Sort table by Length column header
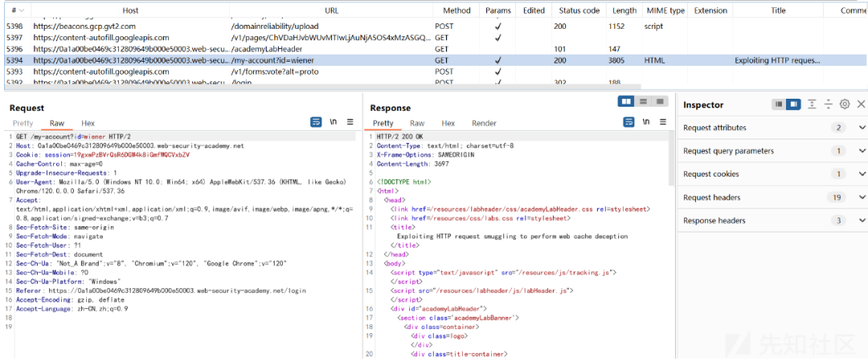 click(x=624, y=10)
